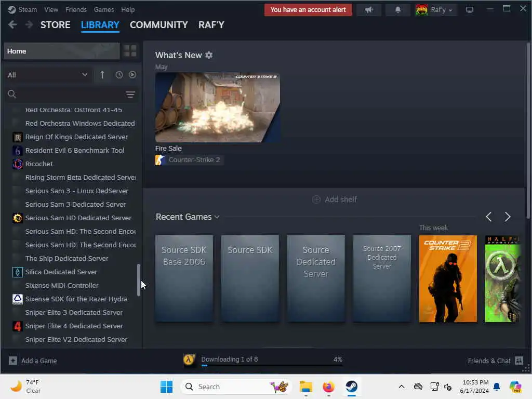Select Source SDK Base 2006 tile

184,278
